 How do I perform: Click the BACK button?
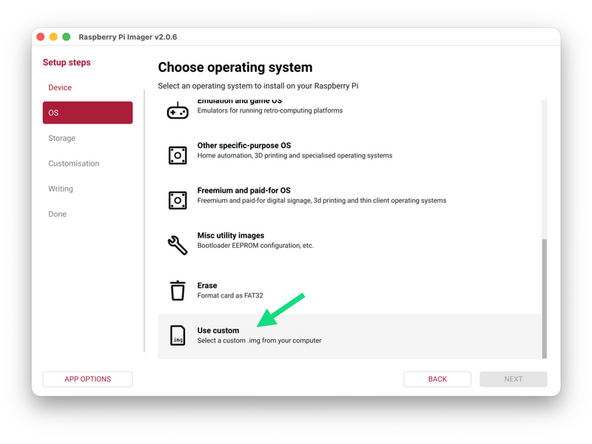click(x=438, y=379)
